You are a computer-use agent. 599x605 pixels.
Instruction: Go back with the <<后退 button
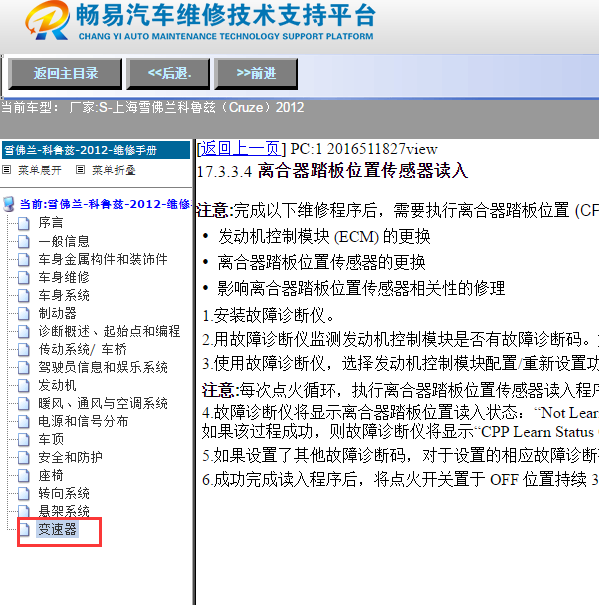coord(169,74)
